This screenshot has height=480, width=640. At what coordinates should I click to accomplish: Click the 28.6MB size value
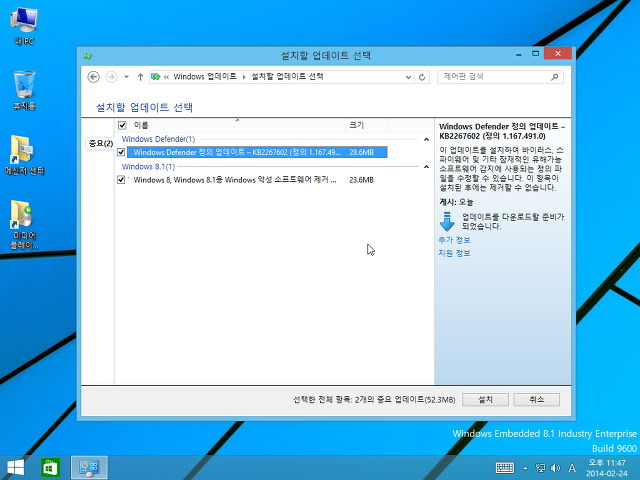coord(362,152)
